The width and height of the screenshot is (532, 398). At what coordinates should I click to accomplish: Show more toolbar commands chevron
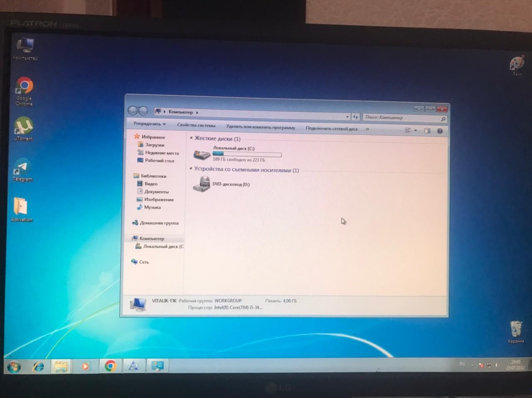tap(367, 129)
